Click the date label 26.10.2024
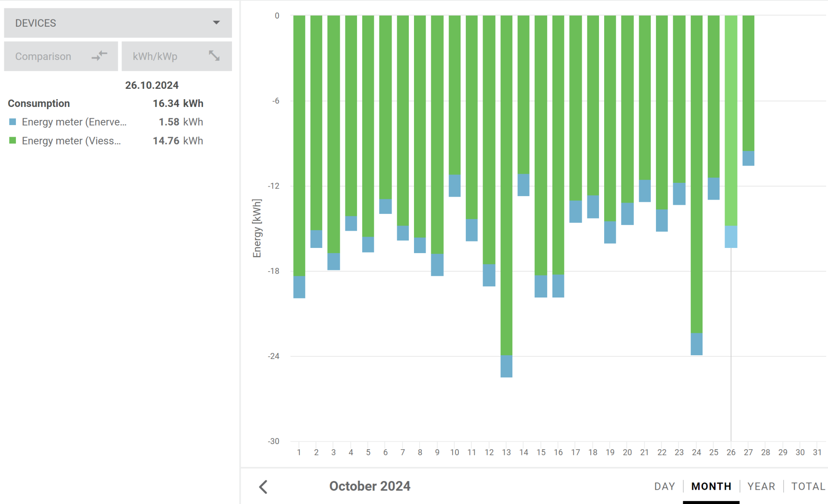 click(x=152, y=85)
